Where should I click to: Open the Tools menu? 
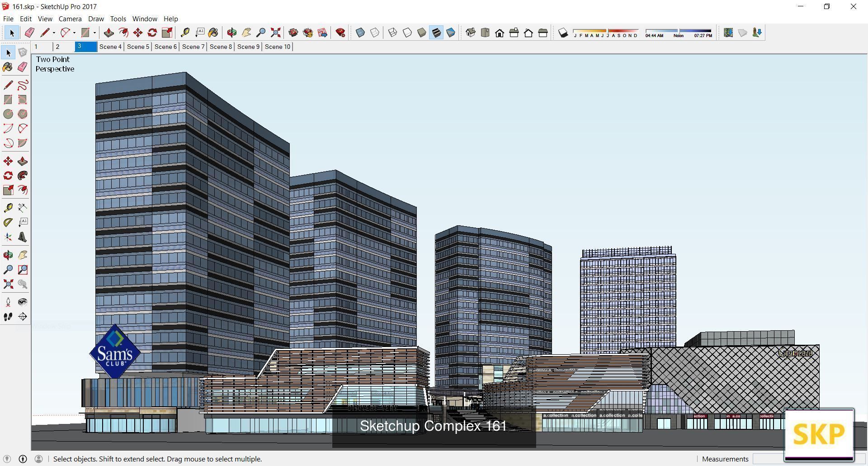tap(118, 19)
